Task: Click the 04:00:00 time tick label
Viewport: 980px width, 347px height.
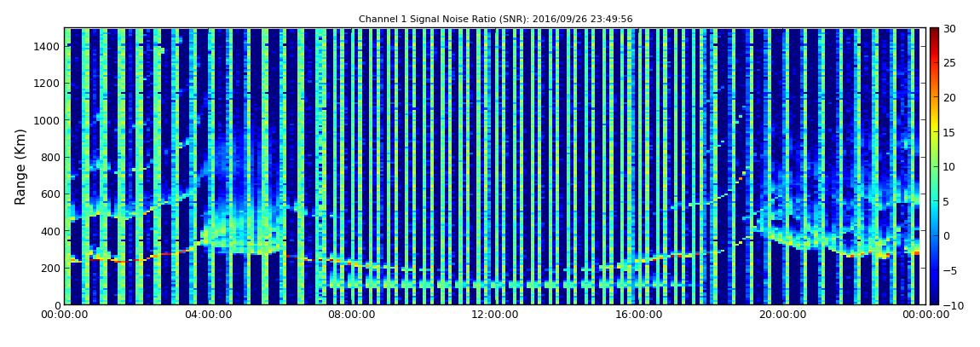Action: (208, 315)
